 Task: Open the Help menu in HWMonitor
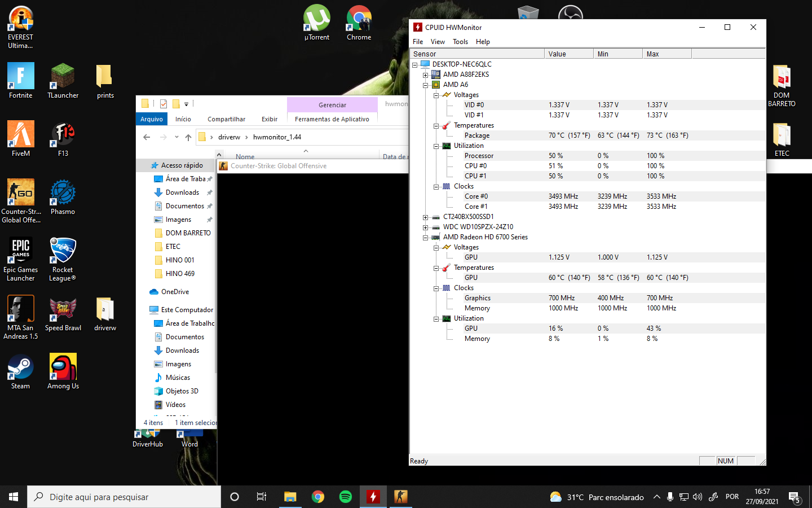point(483,42)
